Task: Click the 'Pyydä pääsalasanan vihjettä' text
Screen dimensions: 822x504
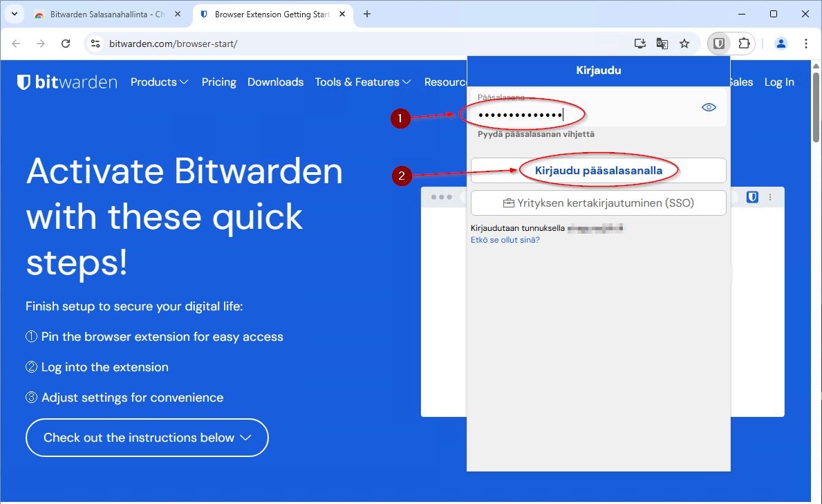Action: point(536,133)
